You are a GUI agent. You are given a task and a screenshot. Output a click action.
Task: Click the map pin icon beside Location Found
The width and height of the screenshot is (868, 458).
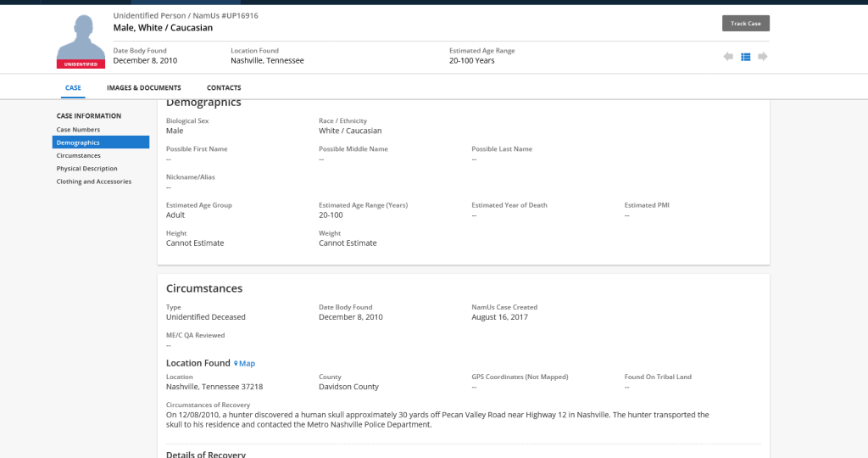pos(236,364)
